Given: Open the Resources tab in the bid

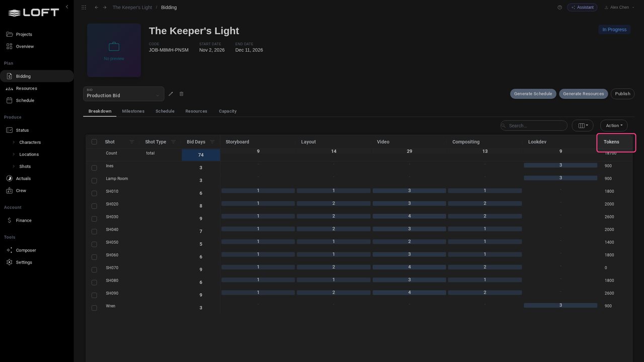Looking at the screenshot, I should pos(196,111).
